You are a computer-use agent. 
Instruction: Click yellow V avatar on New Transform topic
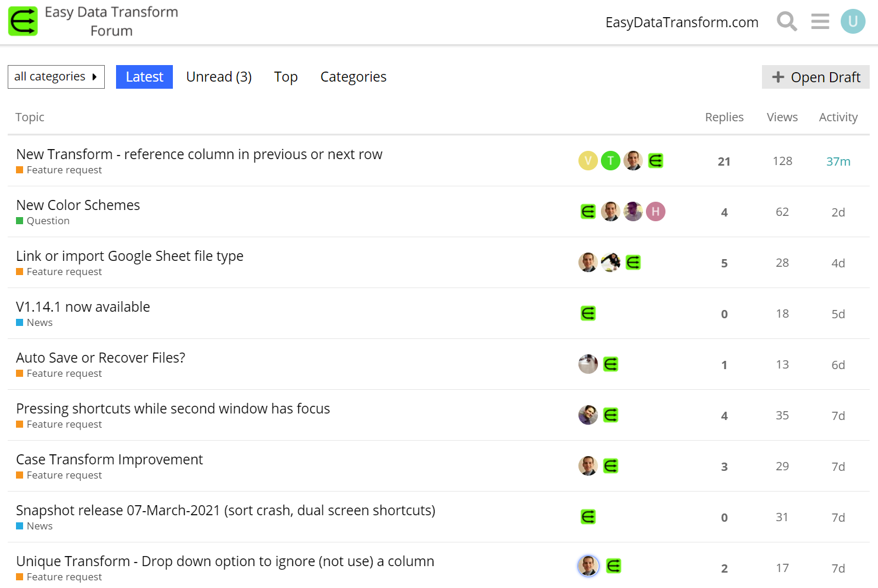tap(588, 161)
